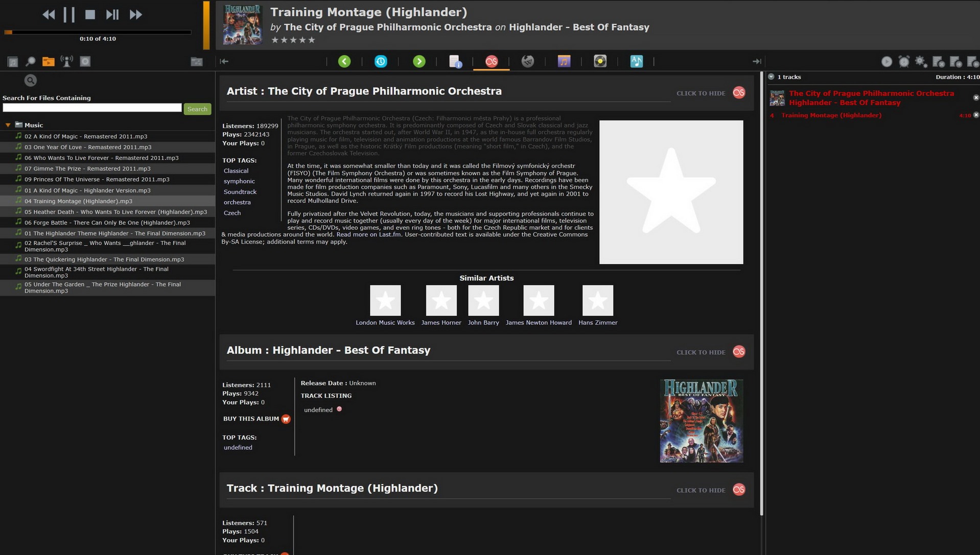Open the internet radio antenna icon
Screen dimensions: 980x555
coord(67,61)
